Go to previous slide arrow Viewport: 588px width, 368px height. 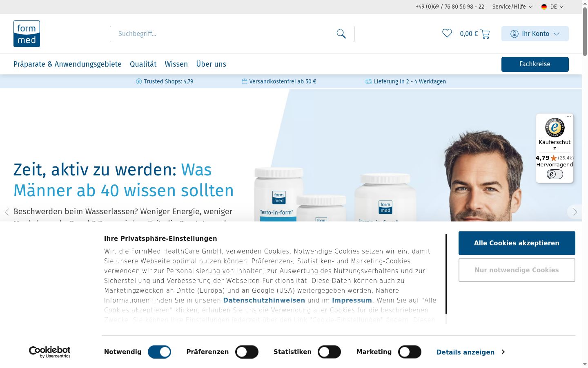click(7, 211)
